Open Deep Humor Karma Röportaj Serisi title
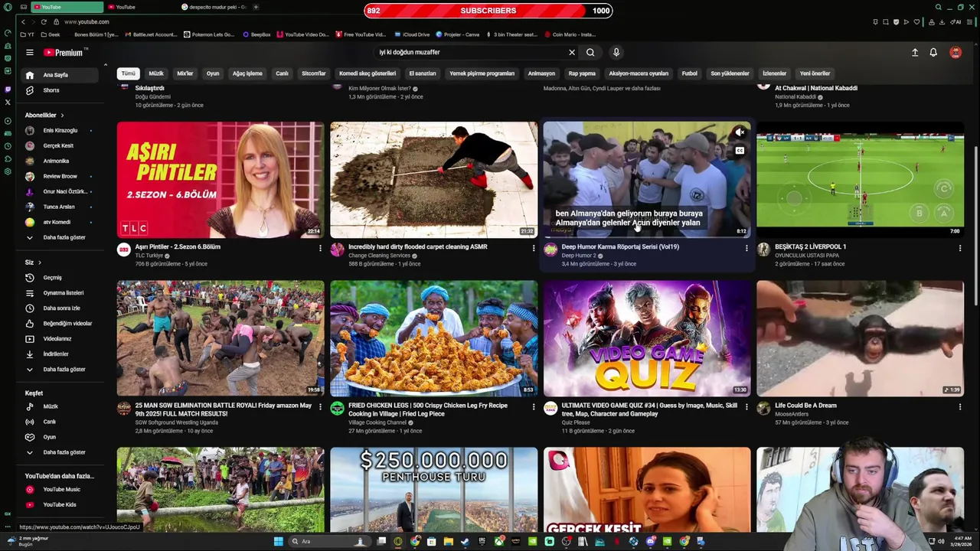This screenshot has width=980, height=551. [620, 247]
